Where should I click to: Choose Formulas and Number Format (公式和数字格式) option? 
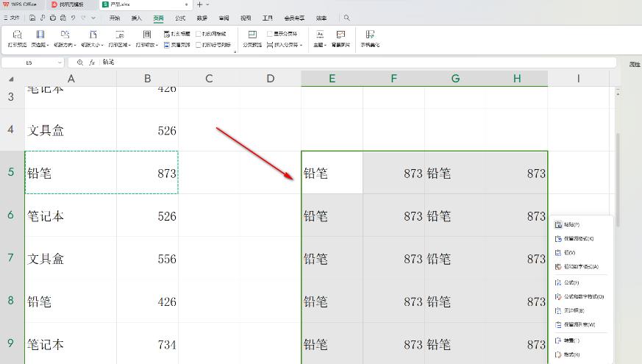coord(580,296)
